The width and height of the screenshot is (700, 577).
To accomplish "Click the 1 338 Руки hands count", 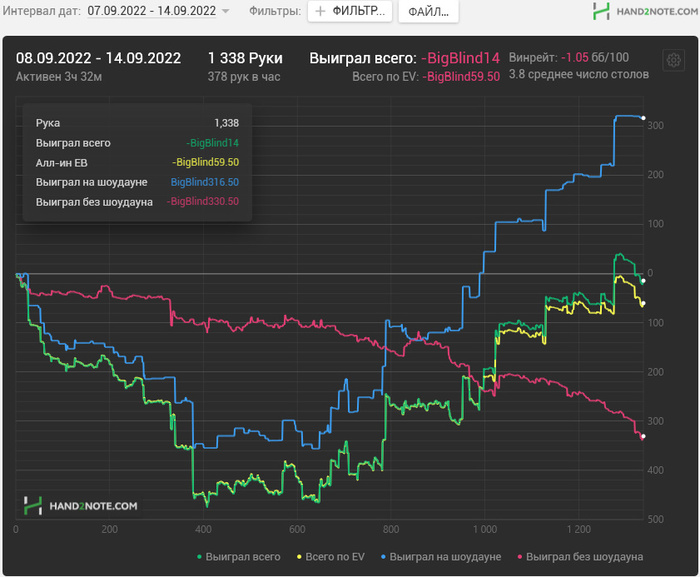I will click(x=245, y=58).
